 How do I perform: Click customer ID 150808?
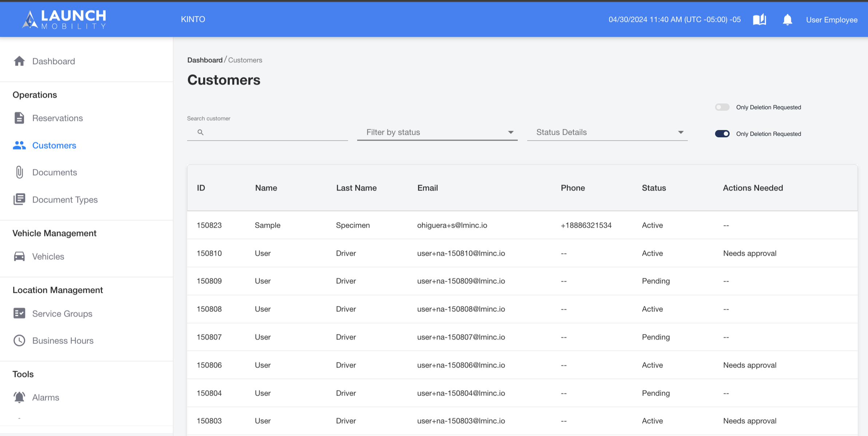[209, 309]
